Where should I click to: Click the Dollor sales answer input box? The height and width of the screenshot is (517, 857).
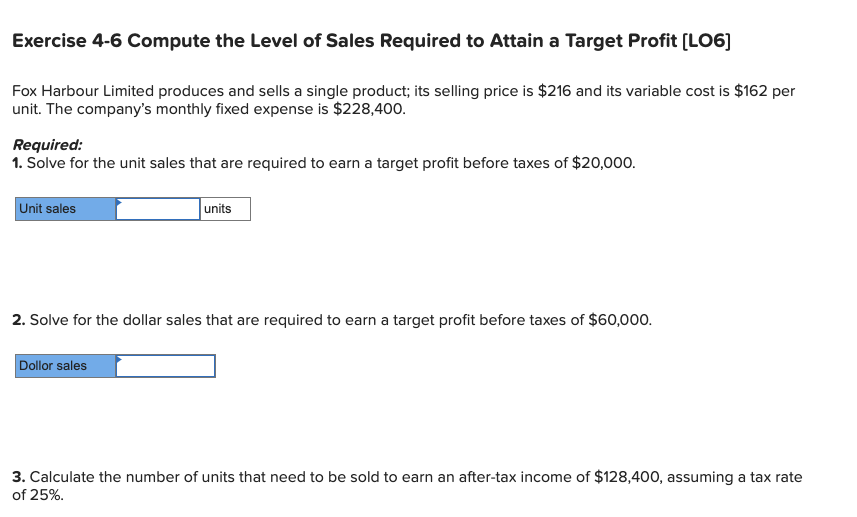pyautogui.click(x=166, y=366)
